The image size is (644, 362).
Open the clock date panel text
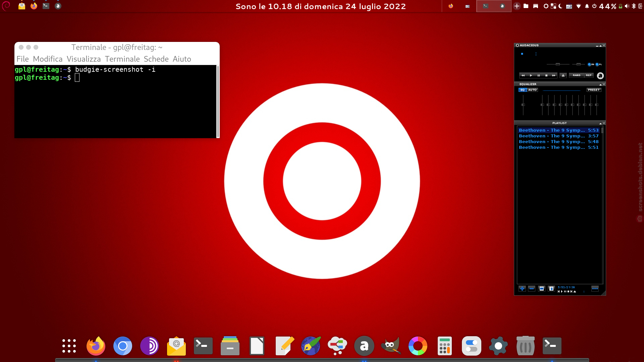[x=321, y=6]
